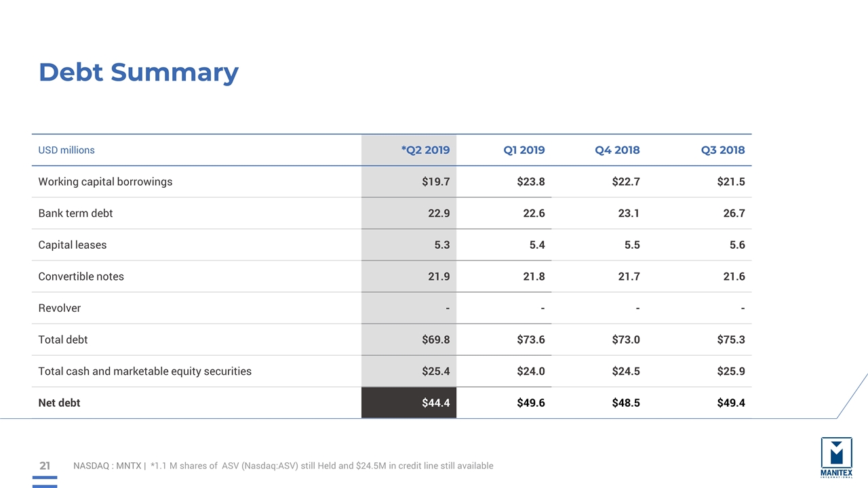The width and height of the screenshot is (868, 488).
Task: Click the $23.8 working capital value
Action: tap(530, 182)
